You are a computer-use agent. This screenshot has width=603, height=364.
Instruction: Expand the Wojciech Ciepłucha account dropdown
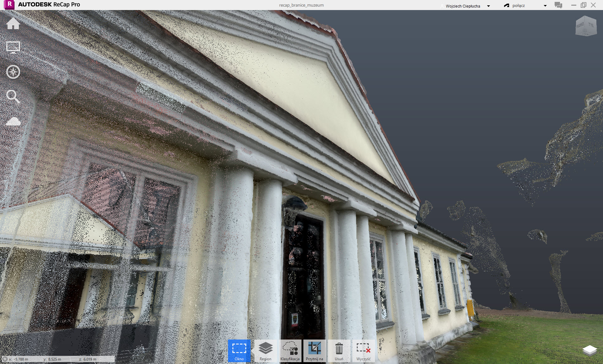click(488, 6)
